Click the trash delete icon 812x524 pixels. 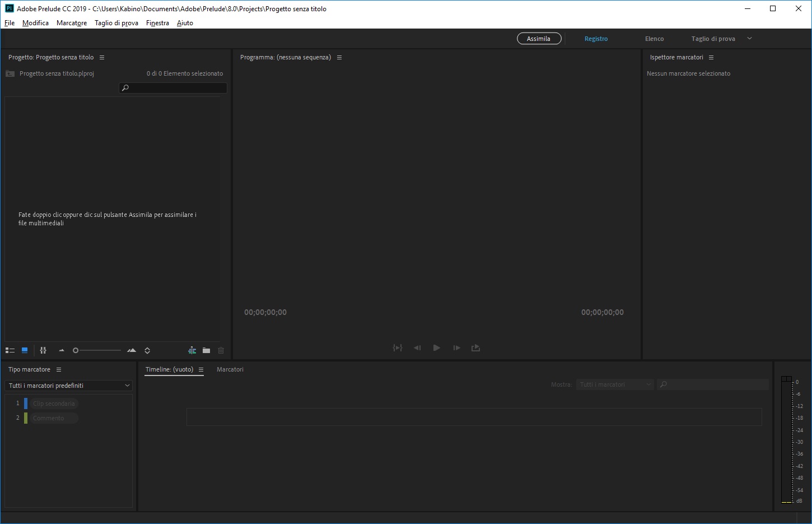click(221, 350)
